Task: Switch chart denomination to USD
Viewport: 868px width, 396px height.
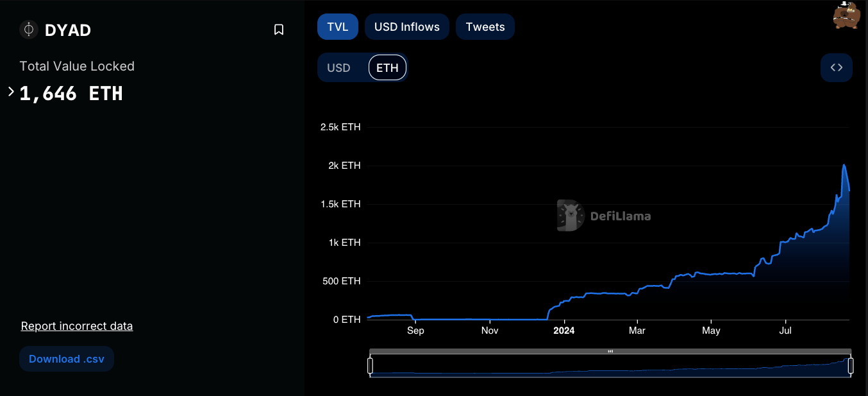Action: click(x=338, y=67)
